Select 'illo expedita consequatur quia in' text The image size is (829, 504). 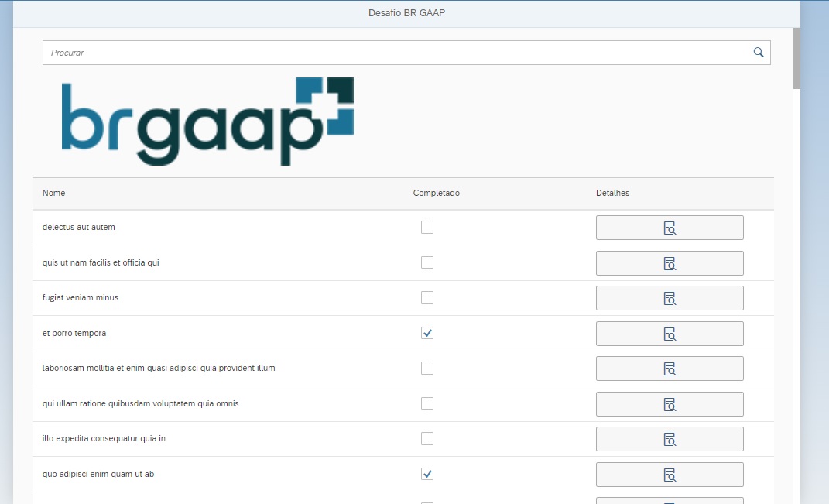104,438
